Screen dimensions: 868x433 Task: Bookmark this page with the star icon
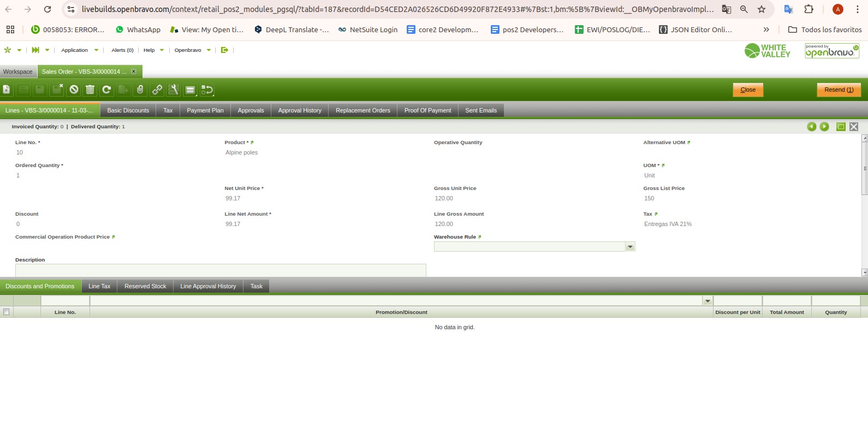pos(762,9)
